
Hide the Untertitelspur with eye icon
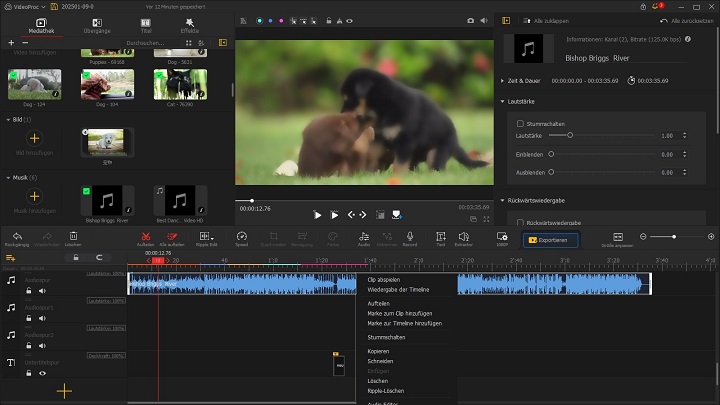click(42, 373)
